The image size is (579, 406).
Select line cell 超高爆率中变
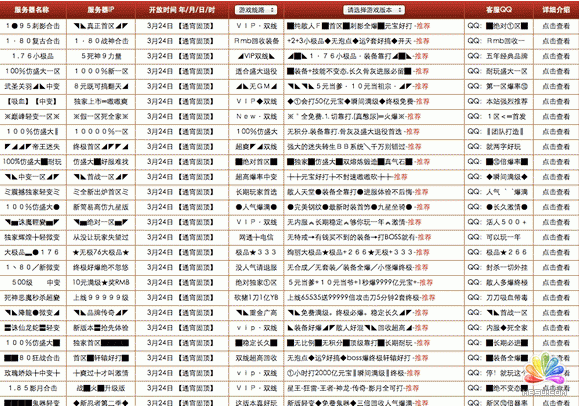256,177
